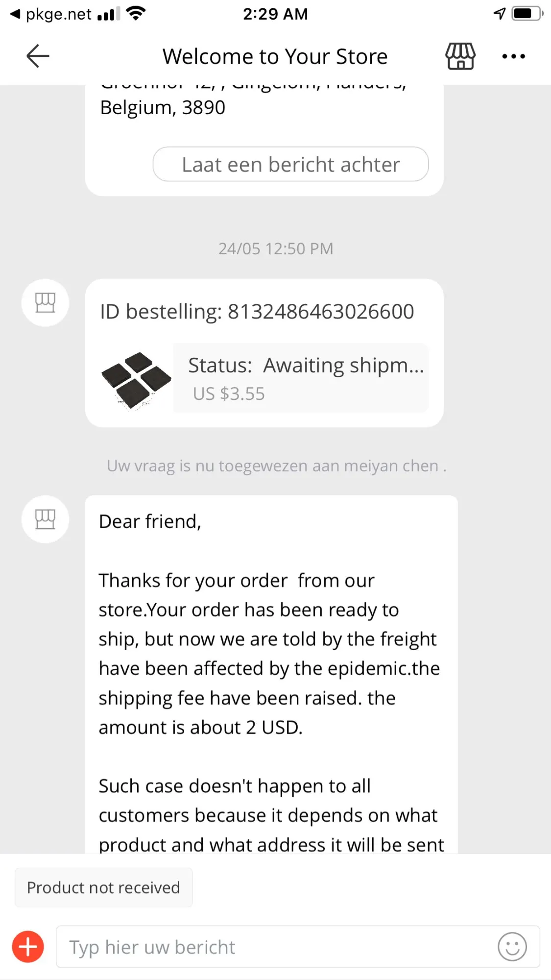Tap the red plus attachment button
The height and width of the screenshot is (980, 551).
tap(28, 947)
